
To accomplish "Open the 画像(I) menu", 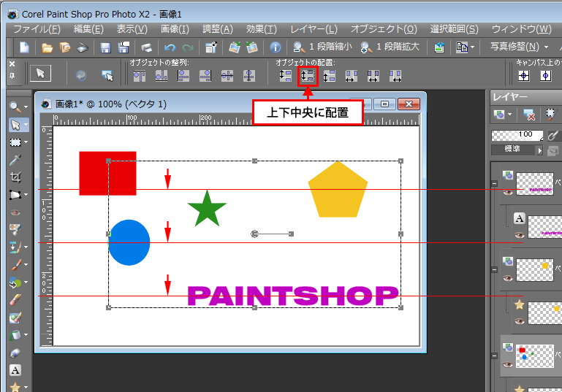I will [175, 29].
